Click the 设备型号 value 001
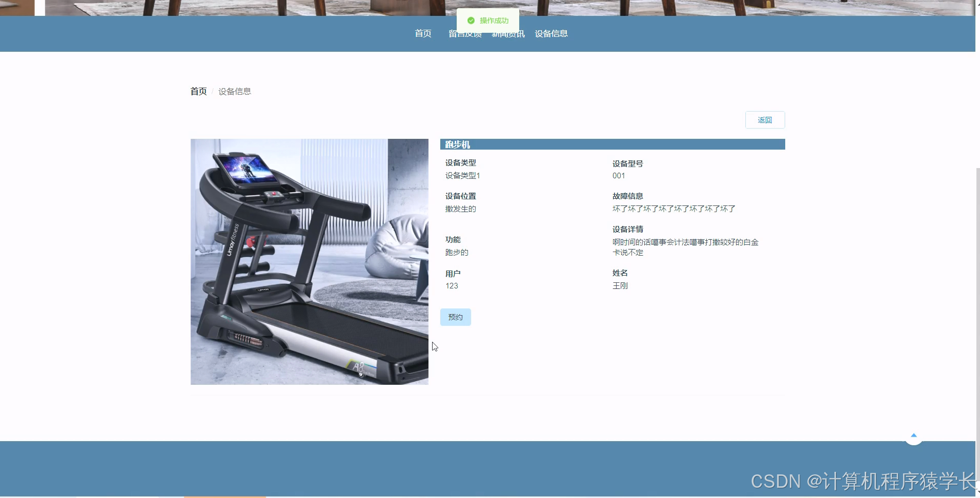The image size is (980, 498). (x=618, y=175)
